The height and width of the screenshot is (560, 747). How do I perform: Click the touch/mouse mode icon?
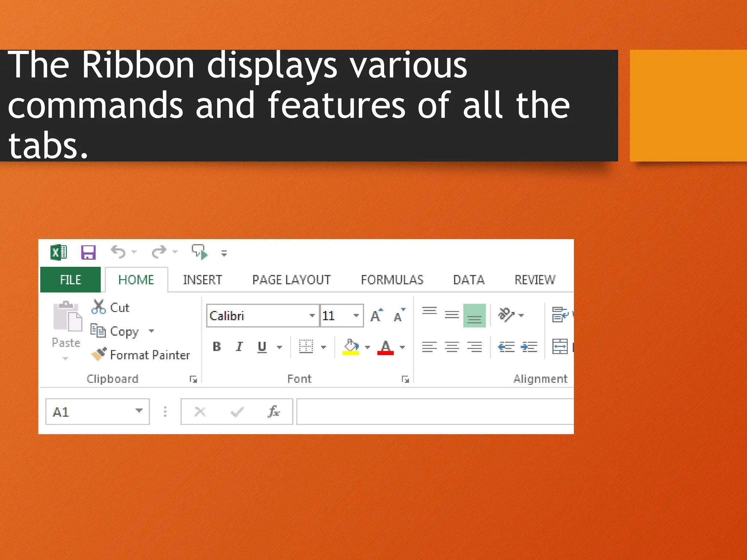point(200,252)
